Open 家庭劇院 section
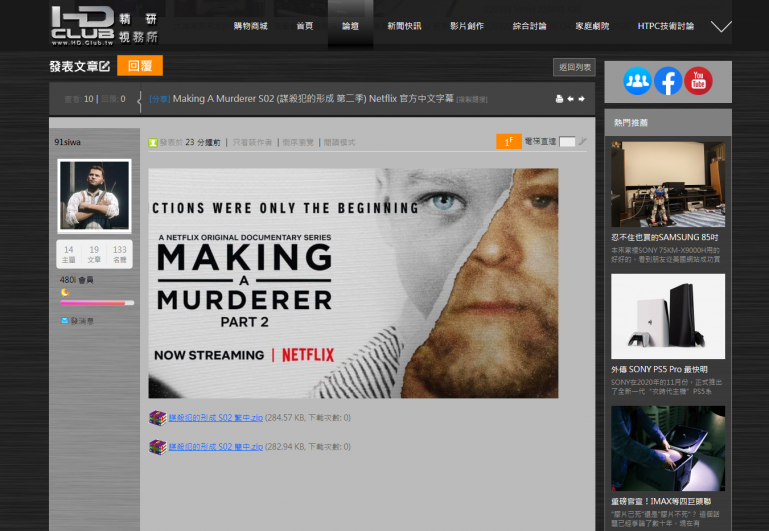The height and width of the screenshot is (531, 769). tap(592, 26)
